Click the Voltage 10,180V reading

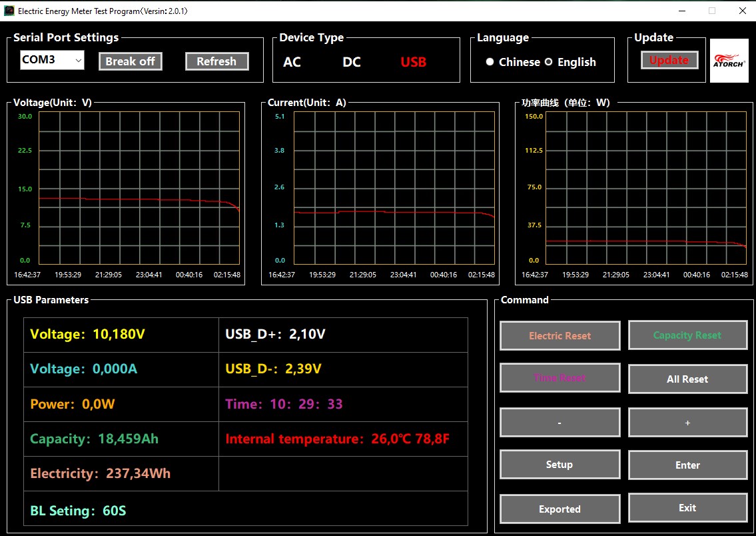[x=87, y=335]
